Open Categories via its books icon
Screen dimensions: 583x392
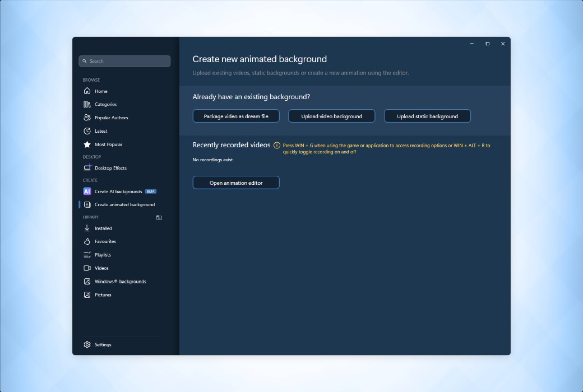coord(87,104)
